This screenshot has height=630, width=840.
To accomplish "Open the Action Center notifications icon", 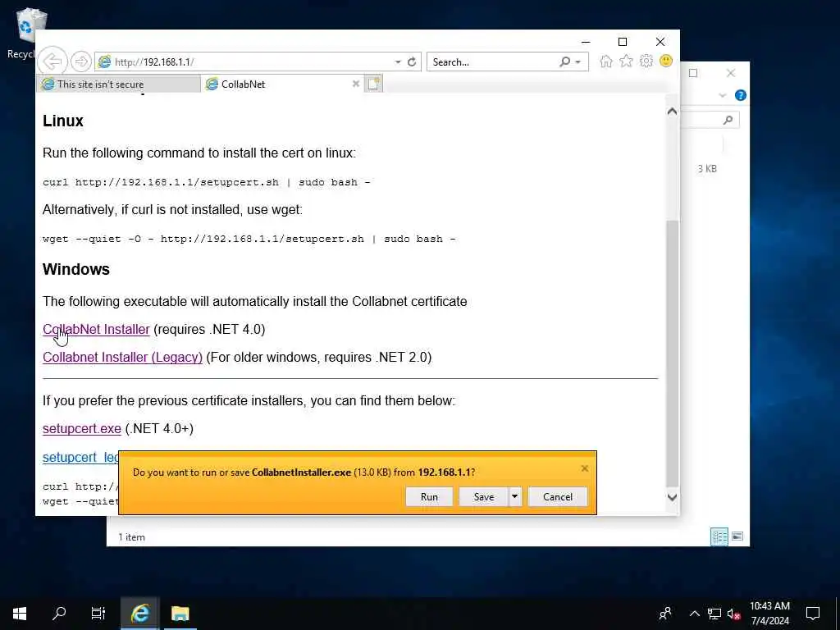I will pyautogui.click(x=813, y=614).
